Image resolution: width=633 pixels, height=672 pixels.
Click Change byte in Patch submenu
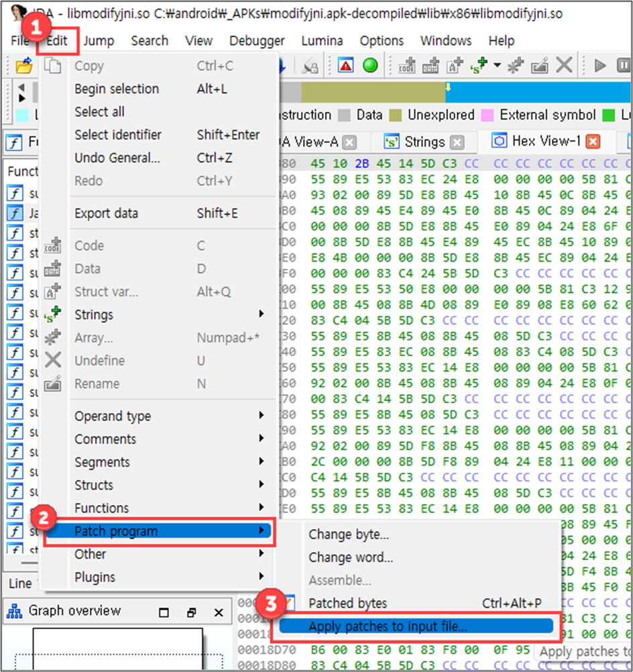tap(419, 535)
